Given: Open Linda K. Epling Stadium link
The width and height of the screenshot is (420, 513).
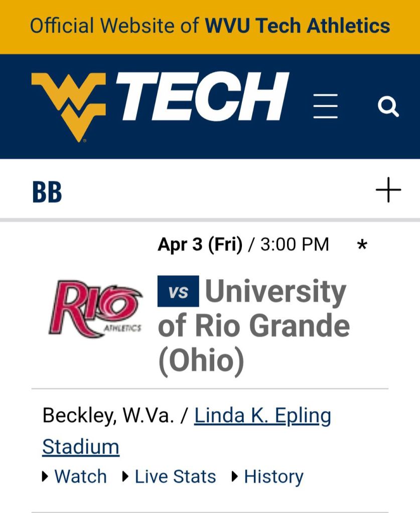Looking at the screenshot, I should 262,416.
